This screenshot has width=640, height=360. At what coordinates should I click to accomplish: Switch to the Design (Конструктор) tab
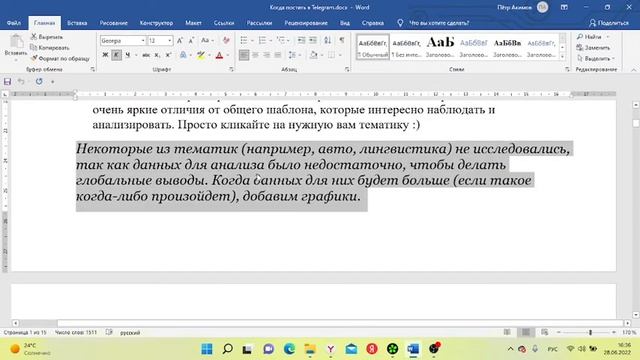(x=156, y=23)
